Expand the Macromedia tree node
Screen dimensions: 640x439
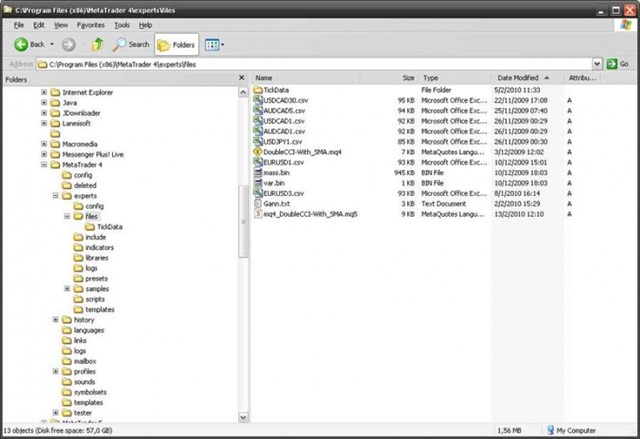click(x=44, y=144)
